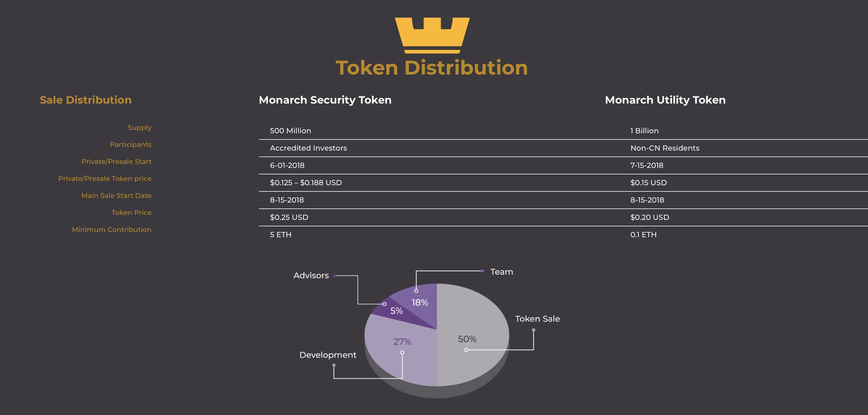Click the Private/Presale Start row label

(116, 162)
